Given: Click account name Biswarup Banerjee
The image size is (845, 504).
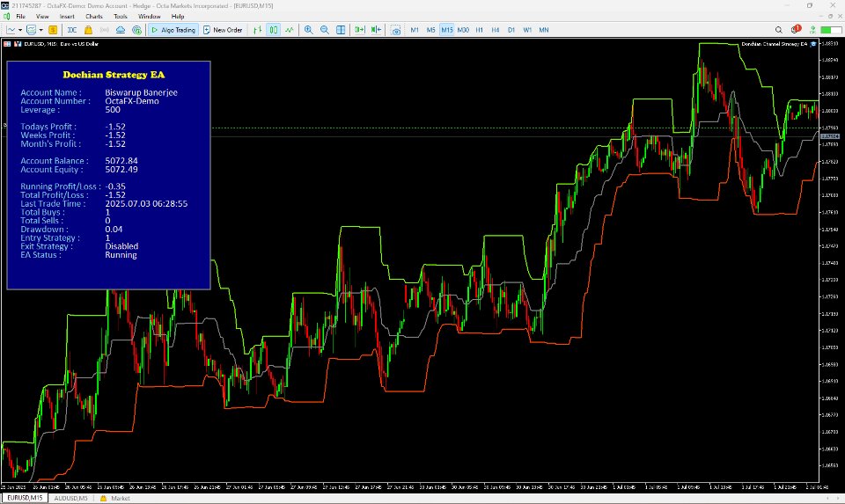Looking at the screenshot, I should pyautogui.click(x=141, y=92).
